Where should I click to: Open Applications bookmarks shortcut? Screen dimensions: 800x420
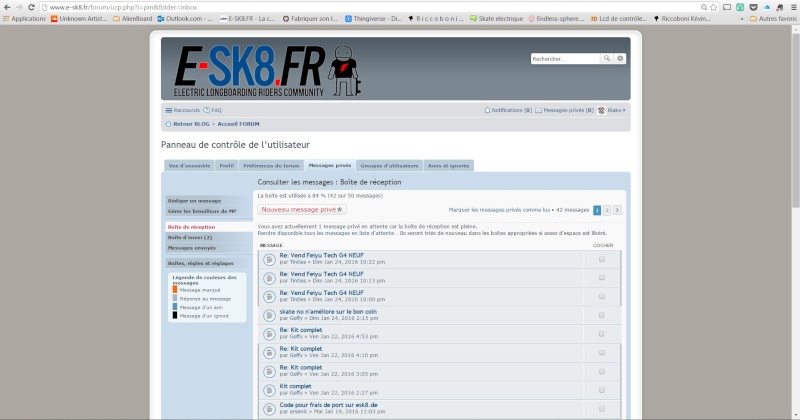click(x=24, y=18)
